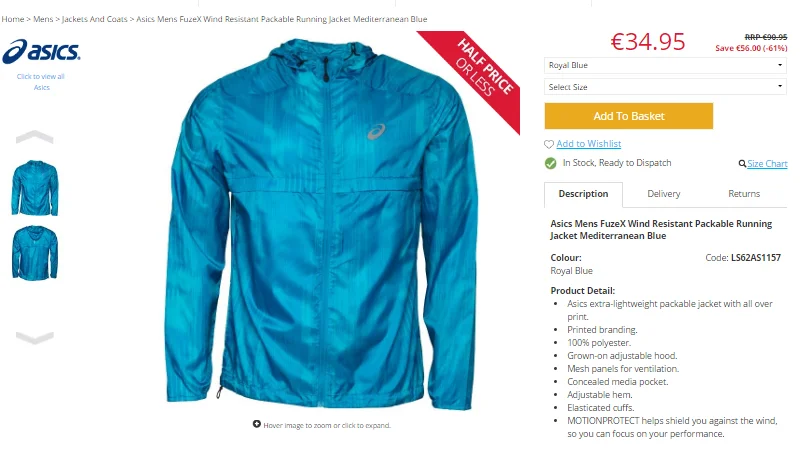Viewport: 808px width, 458px height.
Task: Click the wishlist heart icon
Action: click(549, 144)
